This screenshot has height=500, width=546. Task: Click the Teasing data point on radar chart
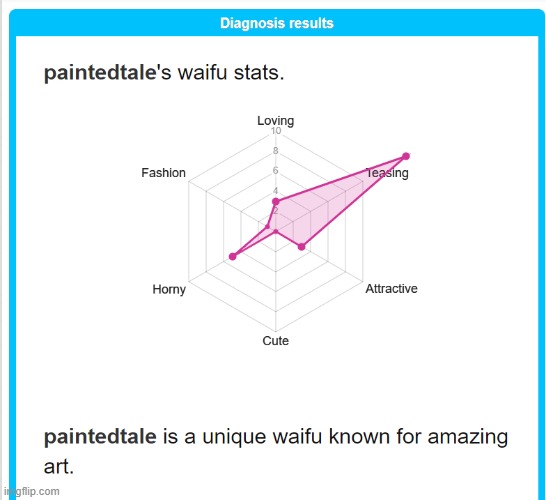pyautogui.click(x=406, y=156)
